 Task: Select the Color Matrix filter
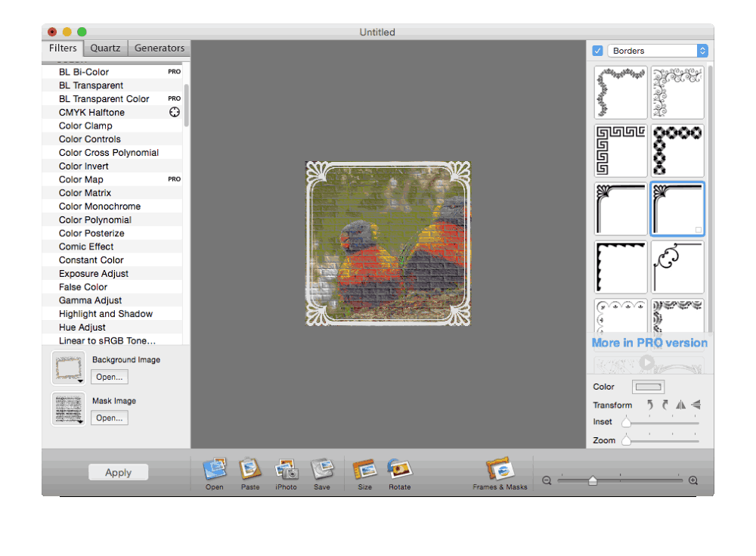(112, 193)
